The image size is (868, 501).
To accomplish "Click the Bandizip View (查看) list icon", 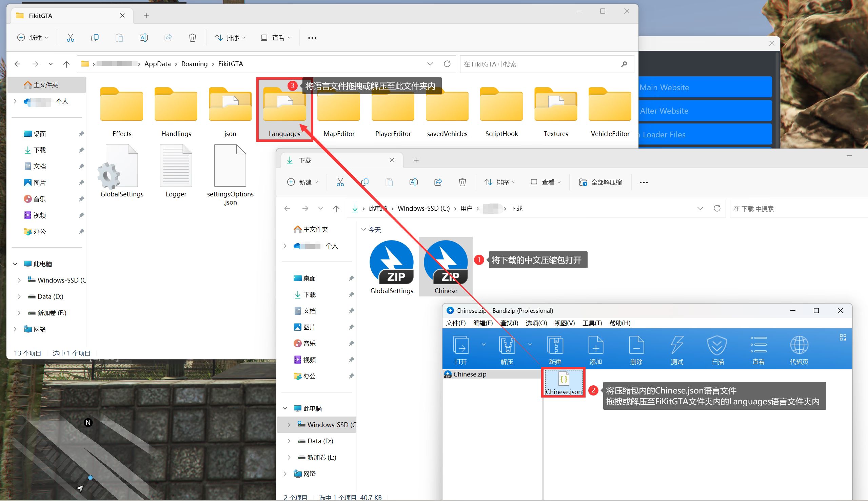I will pos(758,345).
